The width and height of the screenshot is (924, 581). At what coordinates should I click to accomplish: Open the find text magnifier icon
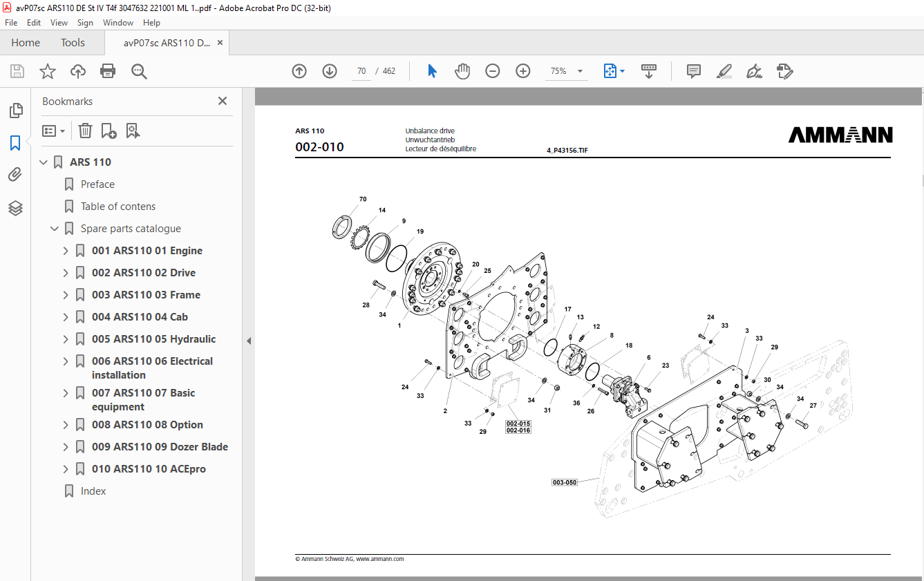[x=139, y=71]
